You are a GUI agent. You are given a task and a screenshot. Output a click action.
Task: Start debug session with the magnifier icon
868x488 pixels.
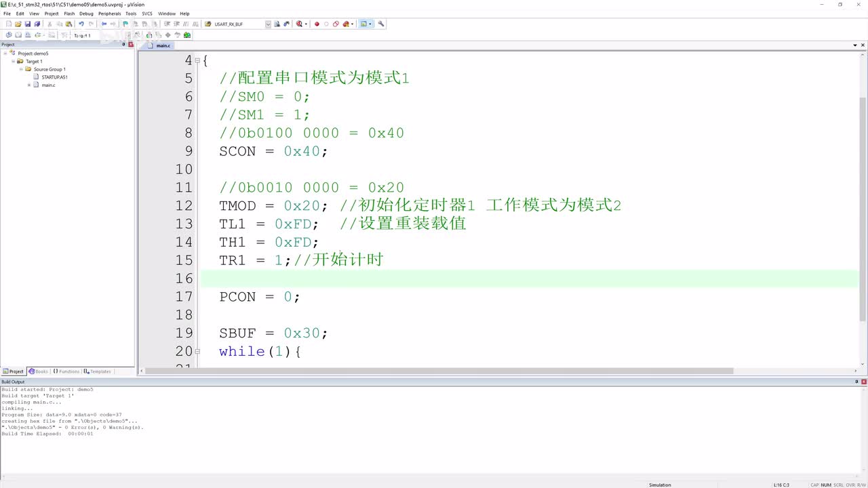click(300, 24)
